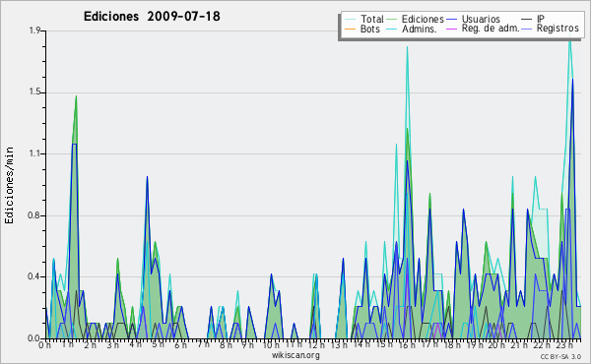
Task: Click the Bots legend orange line
Action: pyautogui.click(x=350, y=29)
